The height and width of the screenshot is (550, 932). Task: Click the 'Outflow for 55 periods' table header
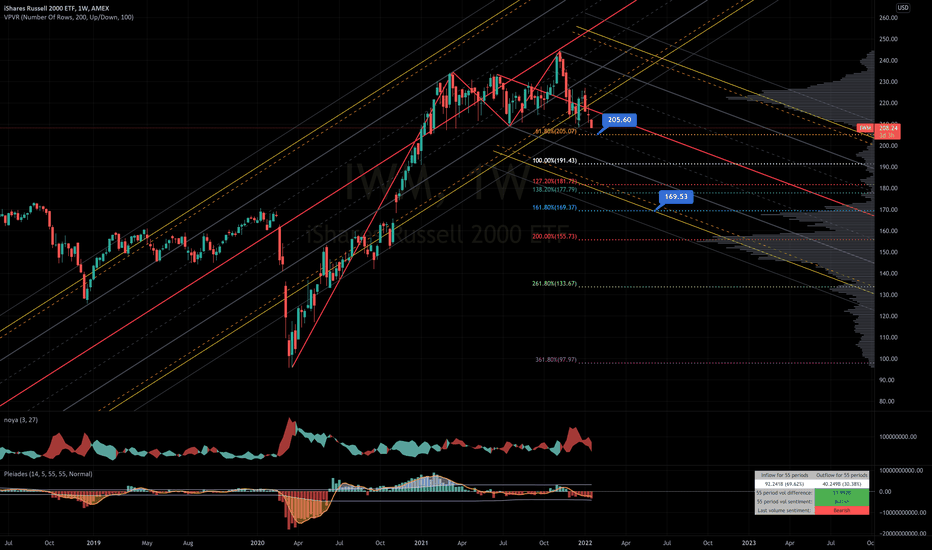pos(842,476)
